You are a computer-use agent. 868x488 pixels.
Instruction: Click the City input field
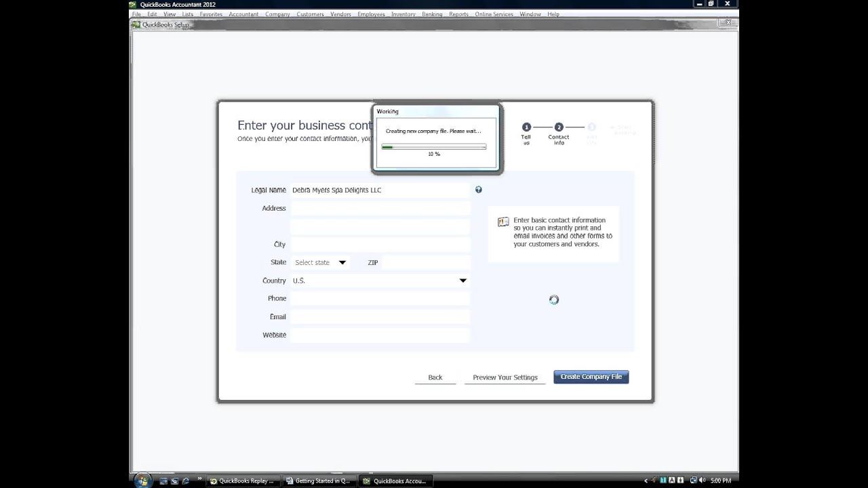[380, 244]
